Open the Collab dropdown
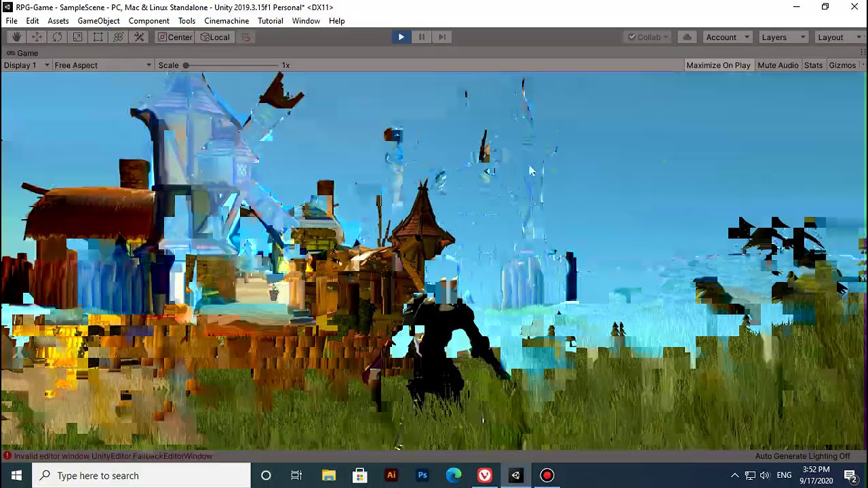 [x=648, y=37]
